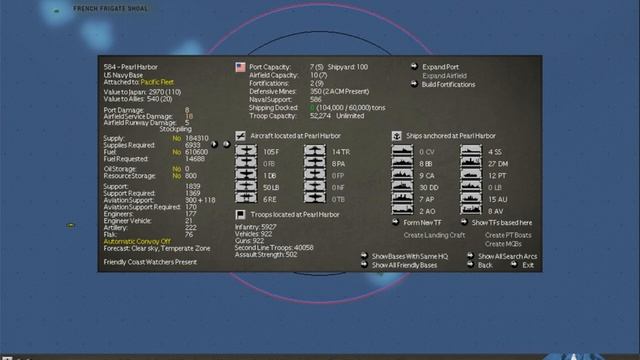Select the cruiser silhouette beside 9 CA
Image resolution: width=640 pixels, height=360 pixels.
402,175
